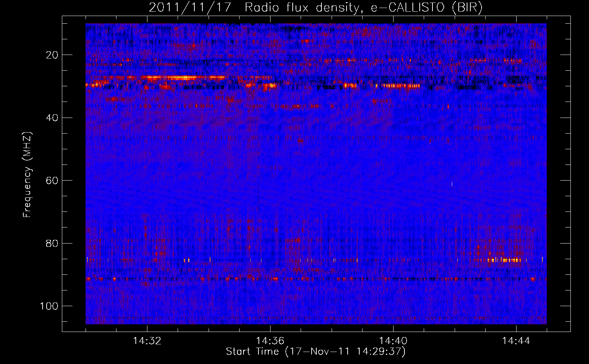589x364 pixels.
Task: Click the bright yellow burst near 85 MHz at 14:43
Action: 505,260
